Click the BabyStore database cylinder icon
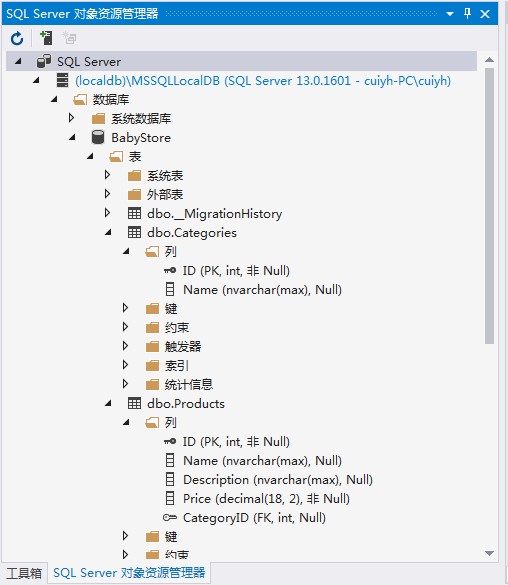The height and width of the screenshot is (585, 508). [98, 137]
